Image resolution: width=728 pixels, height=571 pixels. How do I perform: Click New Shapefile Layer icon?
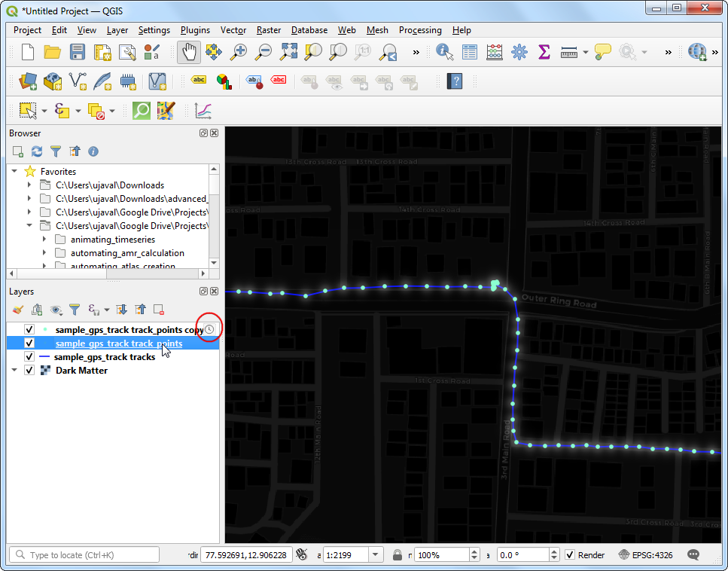coord(78,81)
